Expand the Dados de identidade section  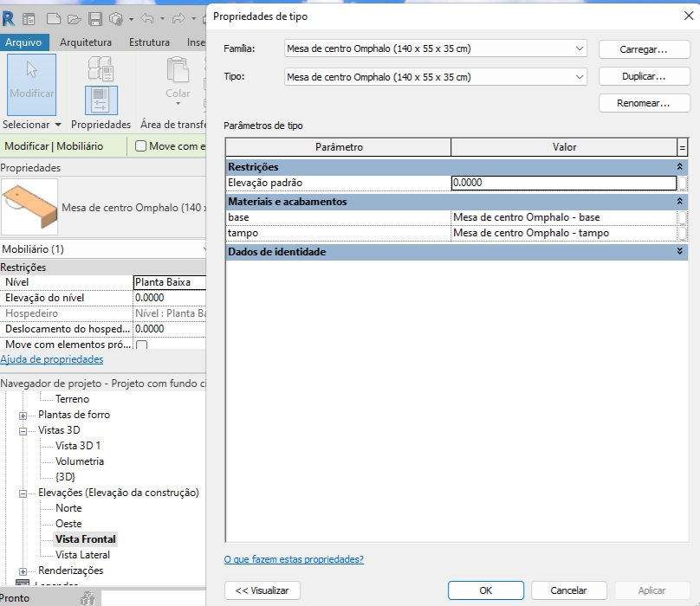pyautogui.click(x=679, y=251)
